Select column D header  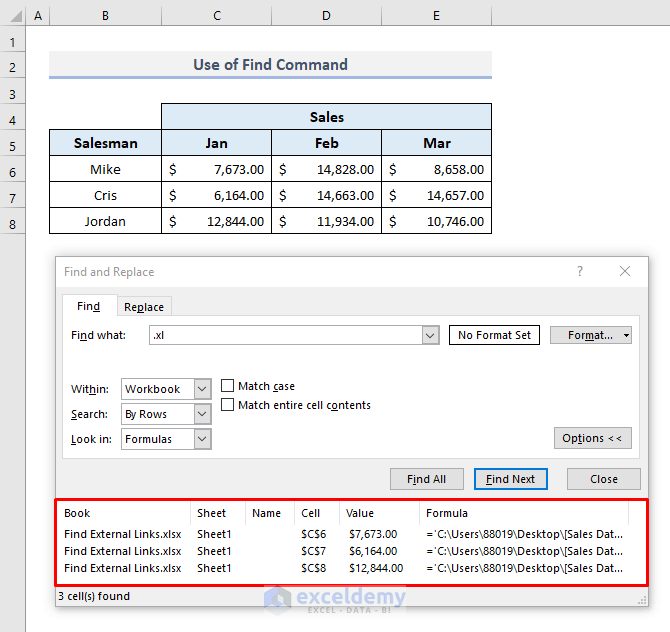(x=326, y=16)
